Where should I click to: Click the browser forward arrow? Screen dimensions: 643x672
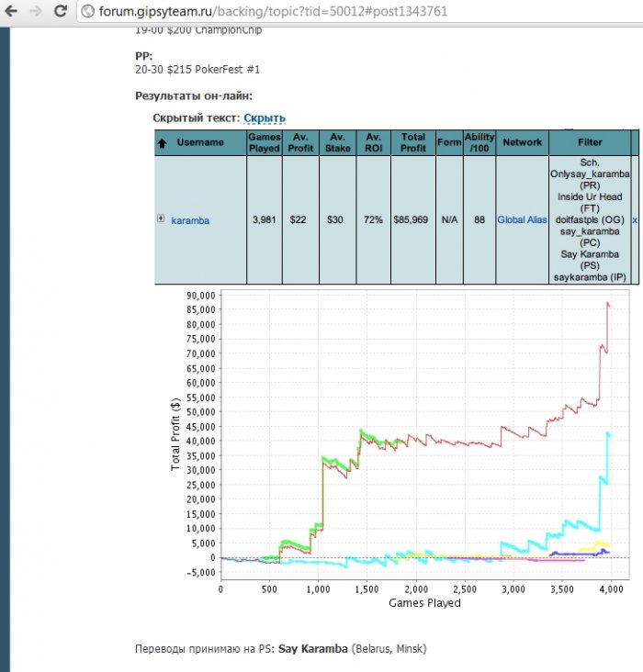pyautogui.click(x=36, y=11)
